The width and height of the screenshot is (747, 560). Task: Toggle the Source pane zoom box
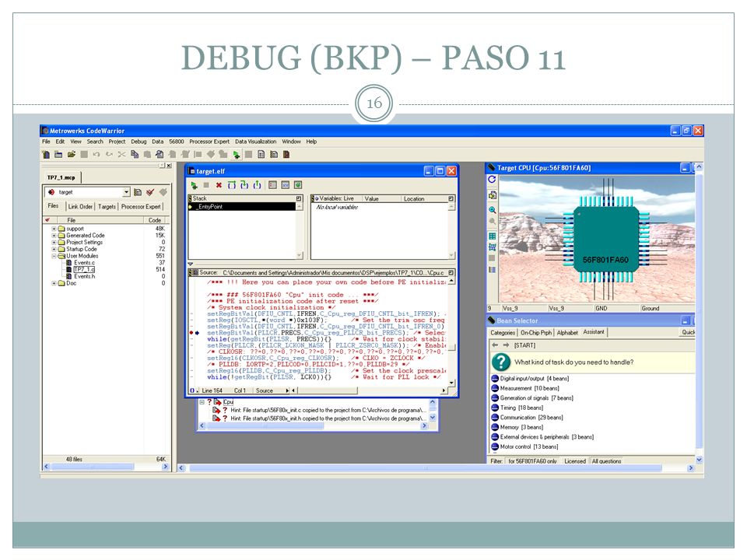451,273
